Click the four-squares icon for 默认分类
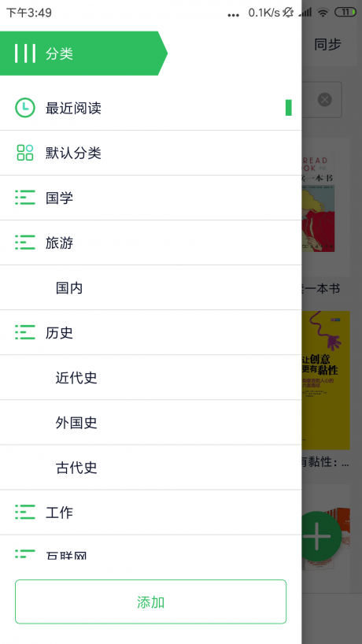362x644 pixels. click(x=25, y=153)
